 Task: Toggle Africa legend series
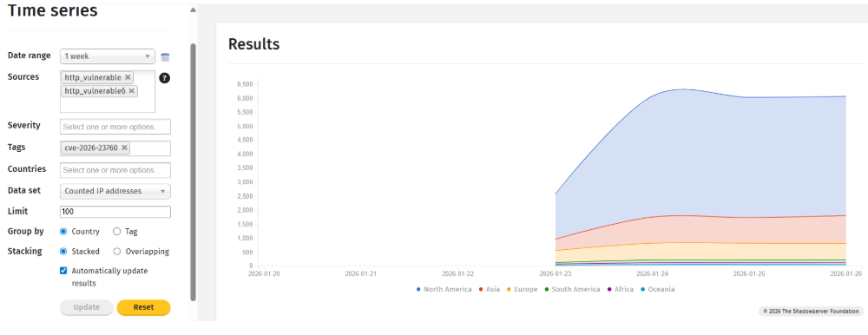click(621, 290)
